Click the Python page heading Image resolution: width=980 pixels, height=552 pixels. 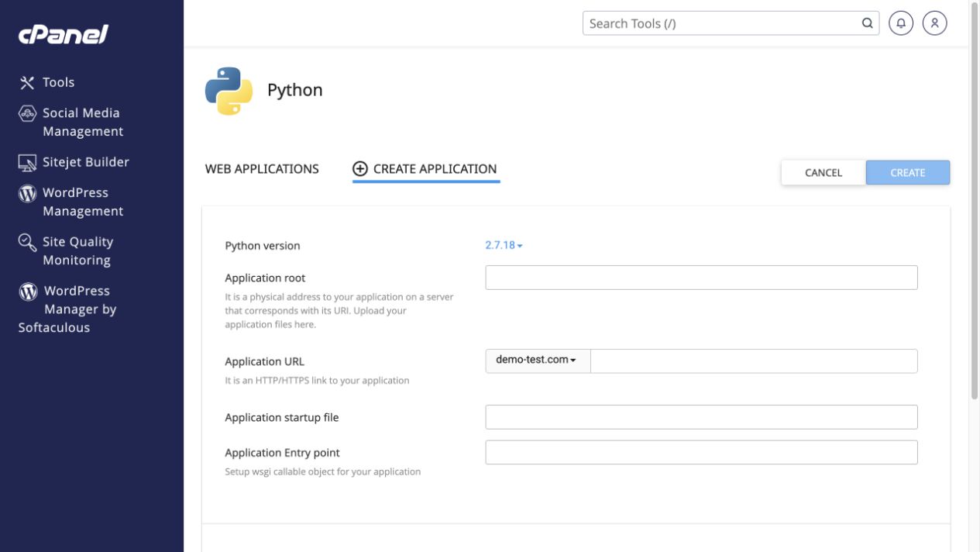coord(295,90)
